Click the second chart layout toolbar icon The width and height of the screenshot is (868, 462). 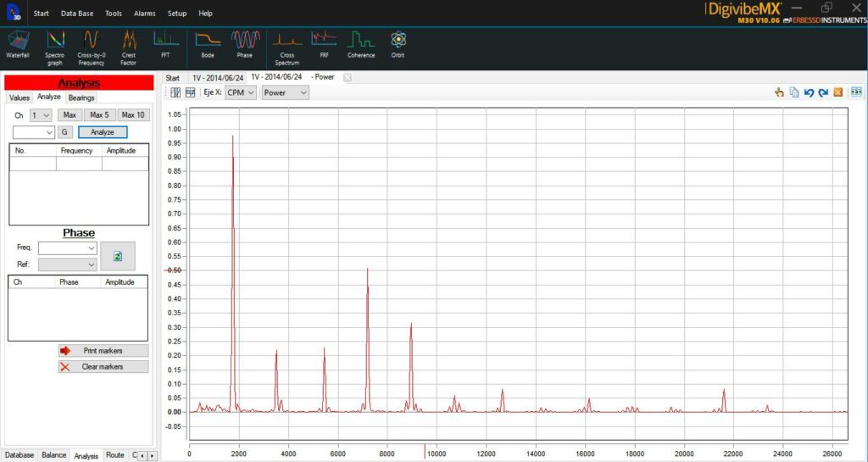pyautogui.click(x=191, y=92)
